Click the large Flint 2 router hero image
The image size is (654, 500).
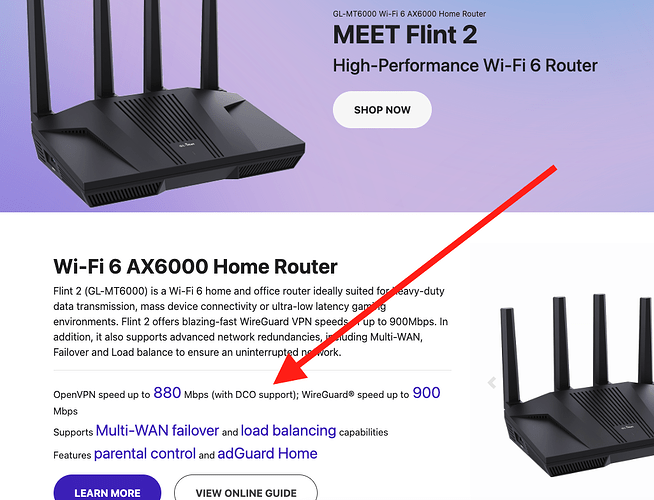[165, 102]
